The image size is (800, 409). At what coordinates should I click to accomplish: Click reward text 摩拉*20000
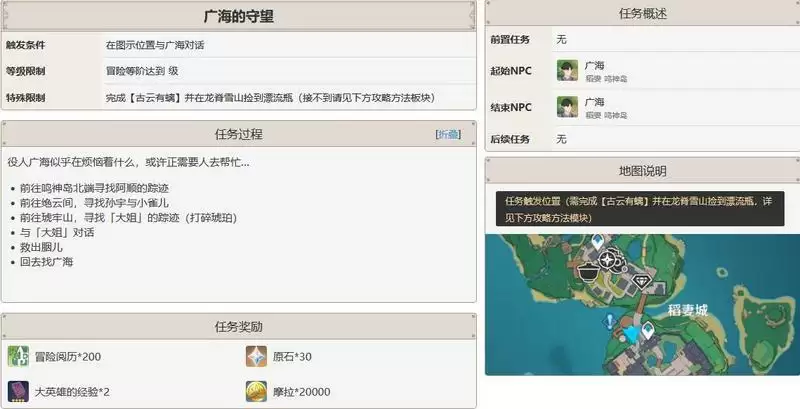pyautogui.click(x=302, y=392)
